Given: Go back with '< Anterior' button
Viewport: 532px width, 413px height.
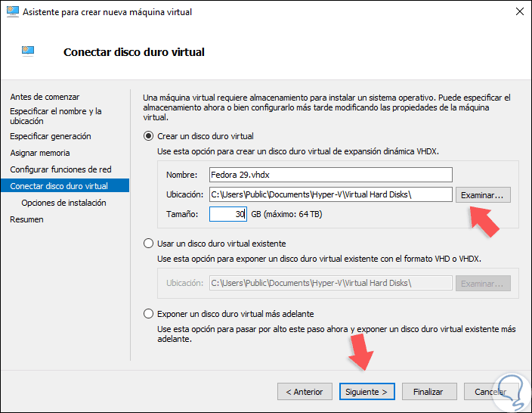Looking at the screenshot, I should 304,392.
